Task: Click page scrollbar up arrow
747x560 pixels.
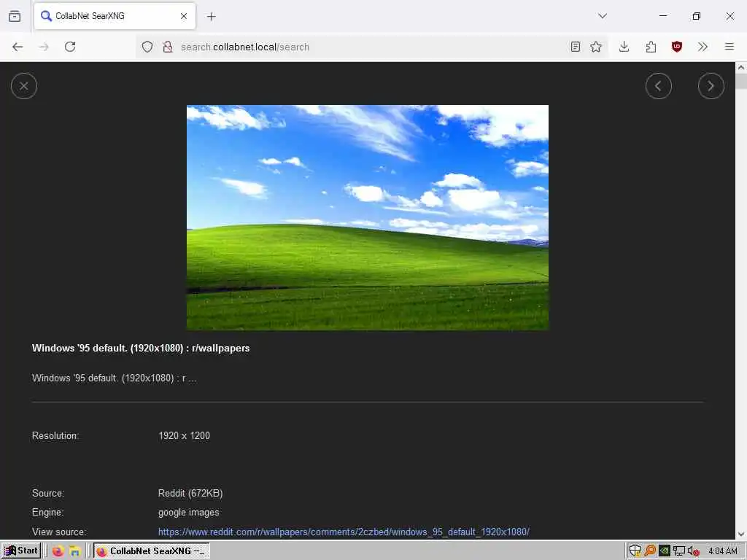Action: 741,68
